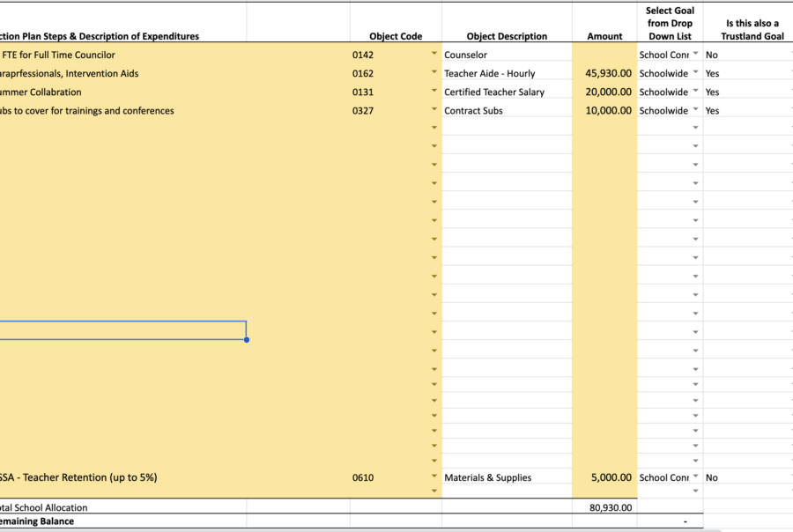The width and height of the screenshot is (793, 532).
Task: Click Is this also a Trustland Goal header
Action: (752, 30)
